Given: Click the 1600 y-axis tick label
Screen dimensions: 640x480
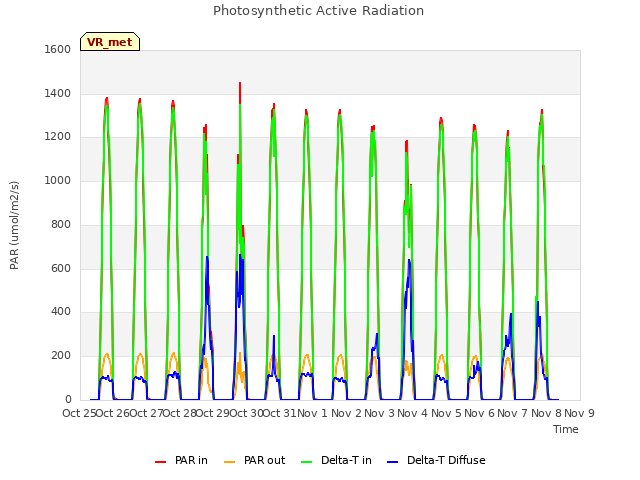Looking at the screenshot, I should [58, 49].
